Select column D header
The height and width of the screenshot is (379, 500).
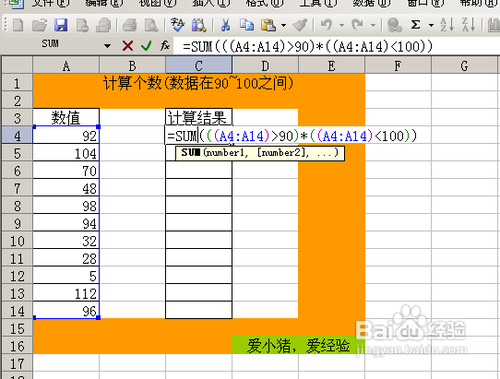[265, 66]
